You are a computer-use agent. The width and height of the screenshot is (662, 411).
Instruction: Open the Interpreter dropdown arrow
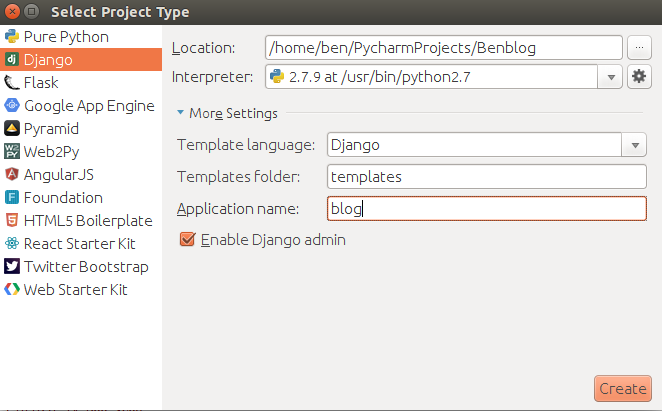610,77
